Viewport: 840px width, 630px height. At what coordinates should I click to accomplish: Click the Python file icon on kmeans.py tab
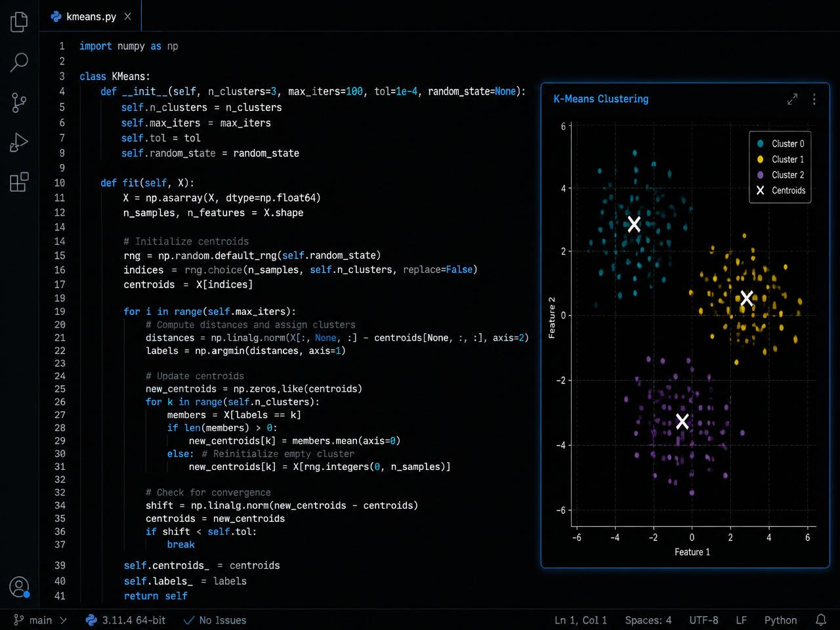pyautogui.click(x=56, y=16)
